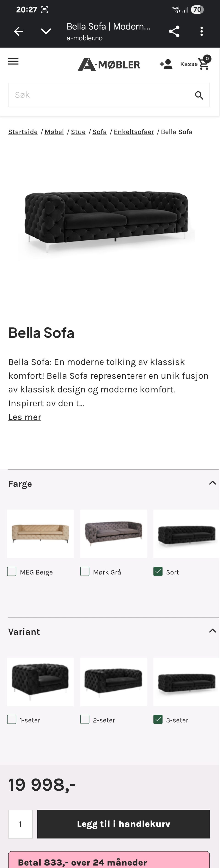Expand description via Les mer link
The image size is (220, 868).
click(25, 417)
